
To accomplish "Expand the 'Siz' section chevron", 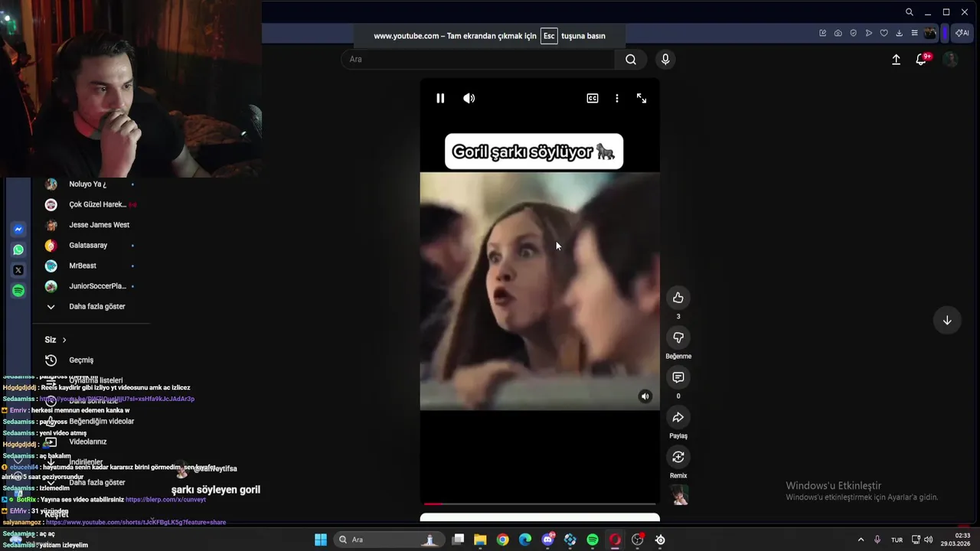I will click(64, 340).
